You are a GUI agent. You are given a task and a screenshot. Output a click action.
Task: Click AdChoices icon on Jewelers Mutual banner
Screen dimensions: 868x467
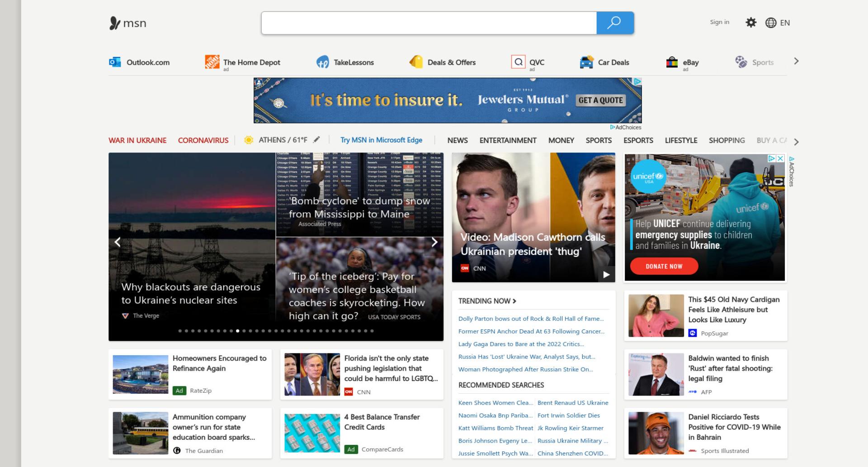tap(637, 81)
